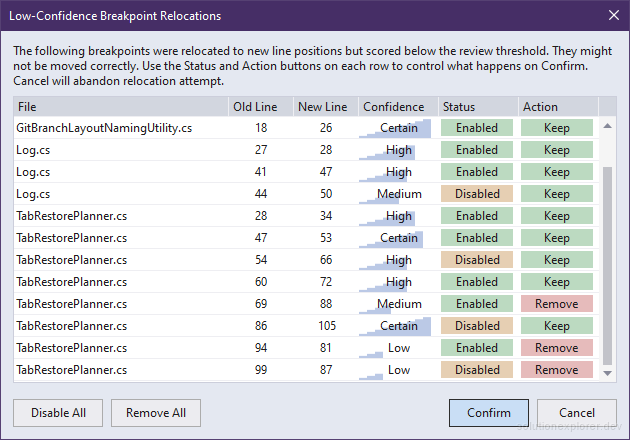Toggle Keep action for TabRestorePlanner.cs line 86
This screenshot has height=440, width=630.
click(556, 326)
